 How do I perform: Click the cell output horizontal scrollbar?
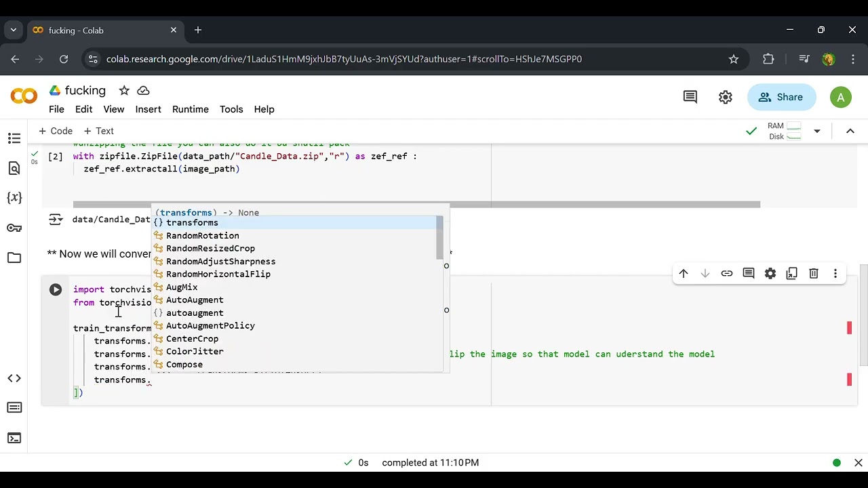point(416,204)
